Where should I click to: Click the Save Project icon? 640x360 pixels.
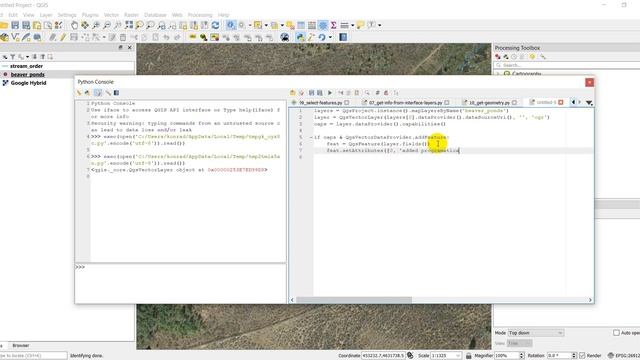15,25
